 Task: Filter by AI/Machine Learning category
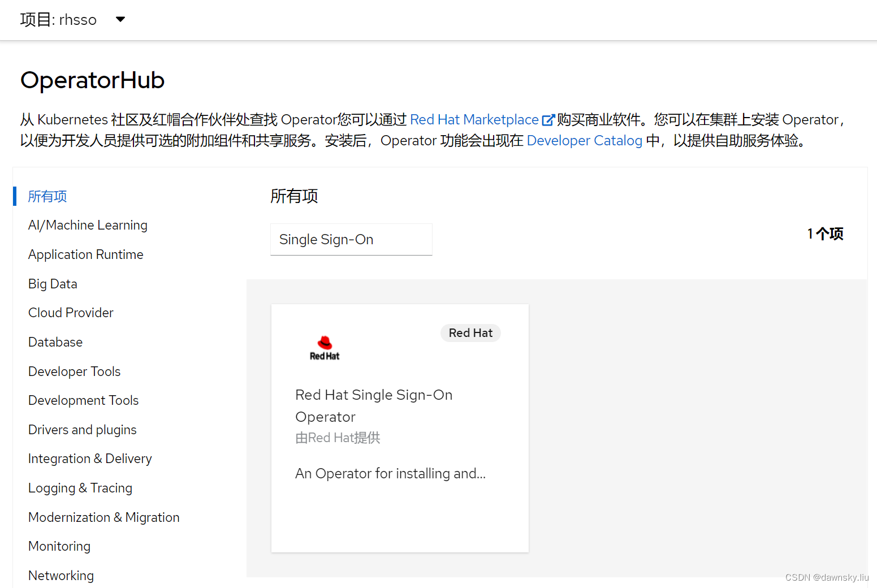(x=88, y=225)
